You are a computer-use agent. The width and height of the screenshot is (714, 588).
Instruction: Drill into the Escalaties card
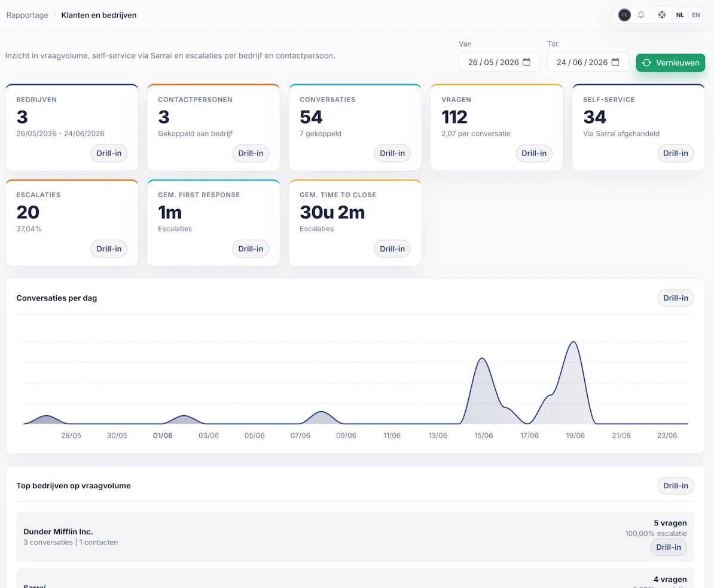(109, 249)
